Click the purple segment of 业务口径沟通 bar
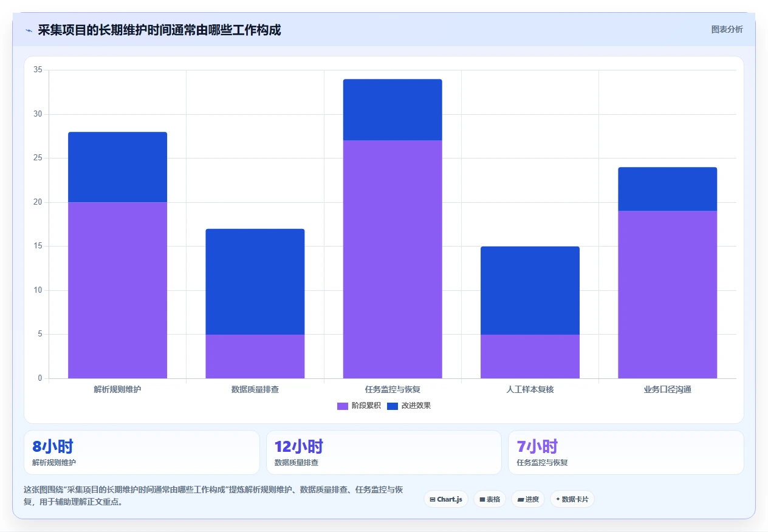 click(668, 295)
